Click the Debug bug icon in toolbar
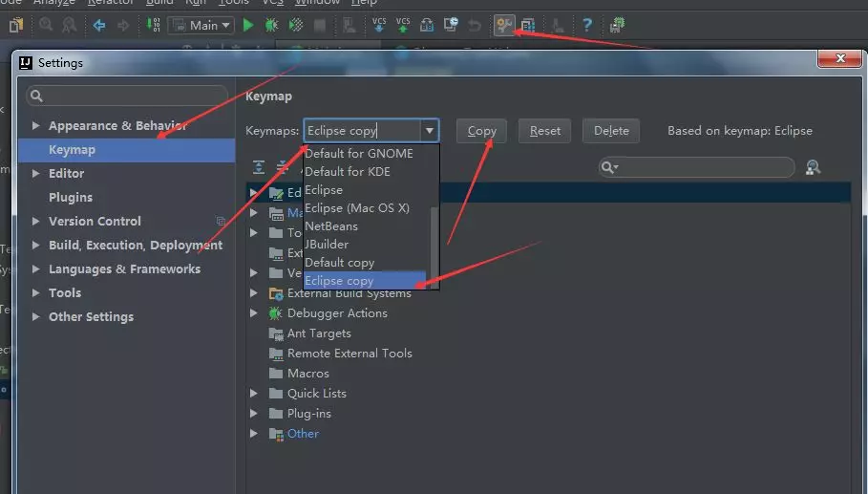868x494 pixels. 272,26
